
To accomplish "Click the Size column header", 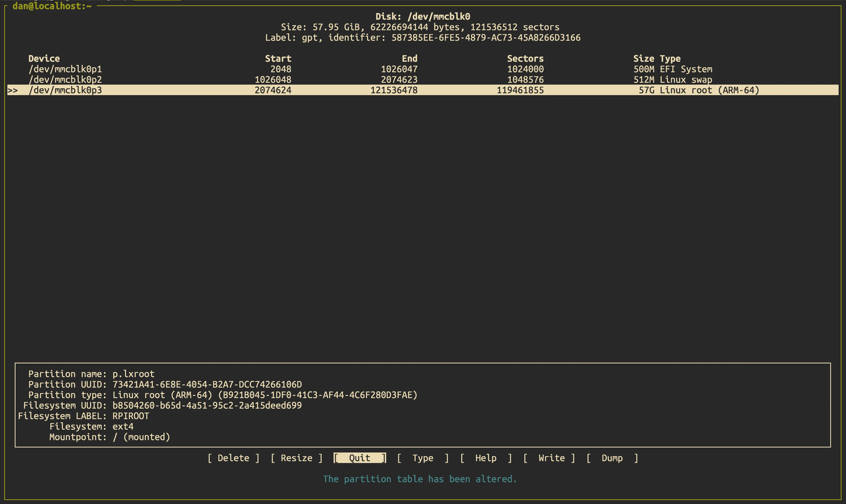I will pyautogui.click(x=643, y=58).
